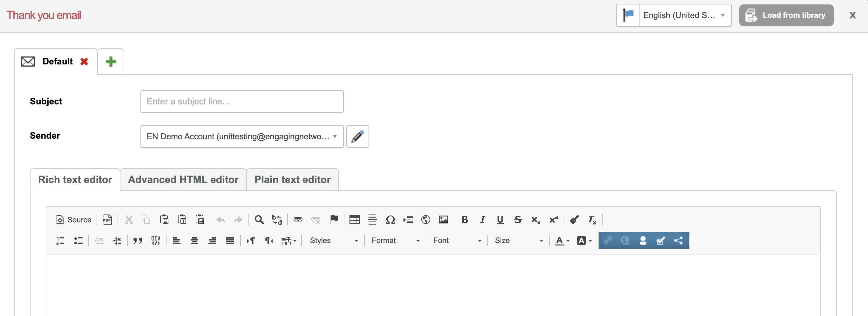The image size is (868, 316).
Task: Click the Load from library button
Action: [786, 15]
